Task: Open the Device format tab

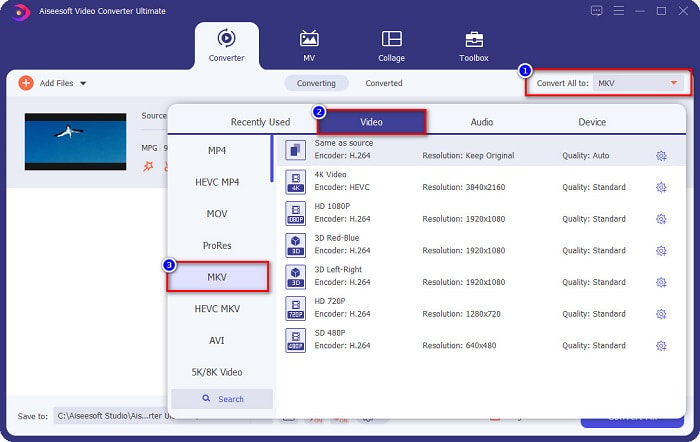Action: pos(592,122)
